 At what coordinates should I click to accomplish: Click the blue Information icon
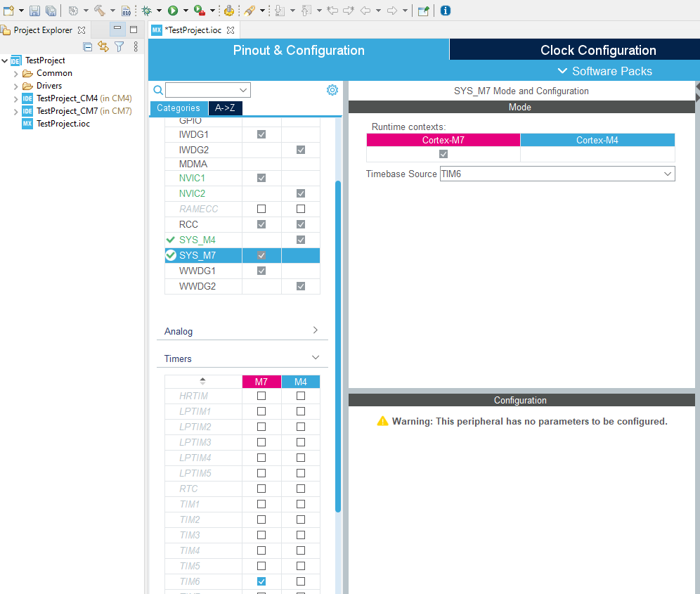[x=446, y=11]
